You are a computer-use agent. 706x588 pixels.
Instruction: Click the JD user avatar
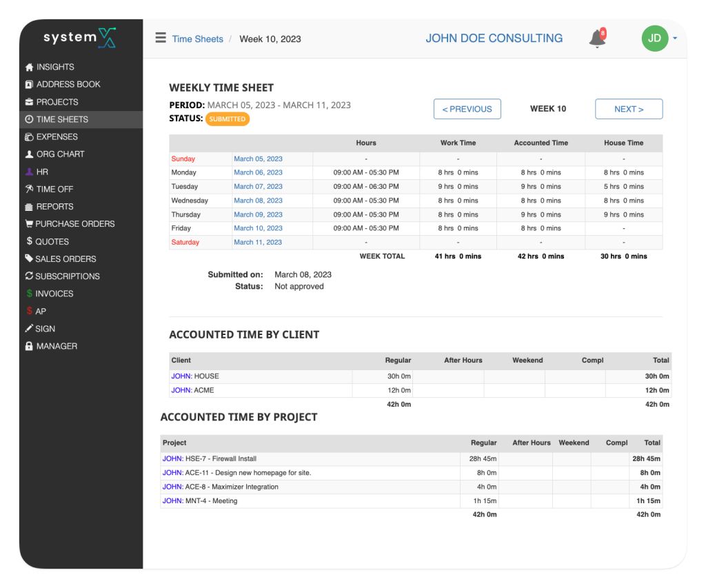(x=654, y=39)
